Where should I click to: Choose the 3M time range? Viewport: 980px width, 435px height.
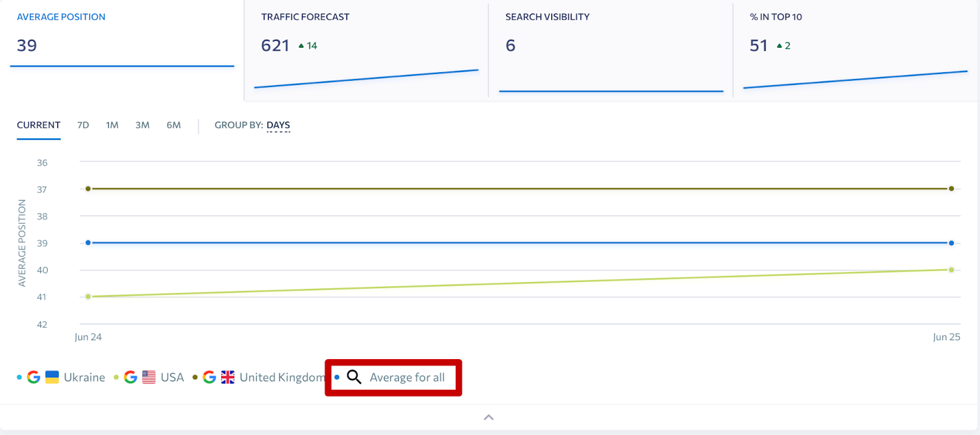click(x=142, y=125)
